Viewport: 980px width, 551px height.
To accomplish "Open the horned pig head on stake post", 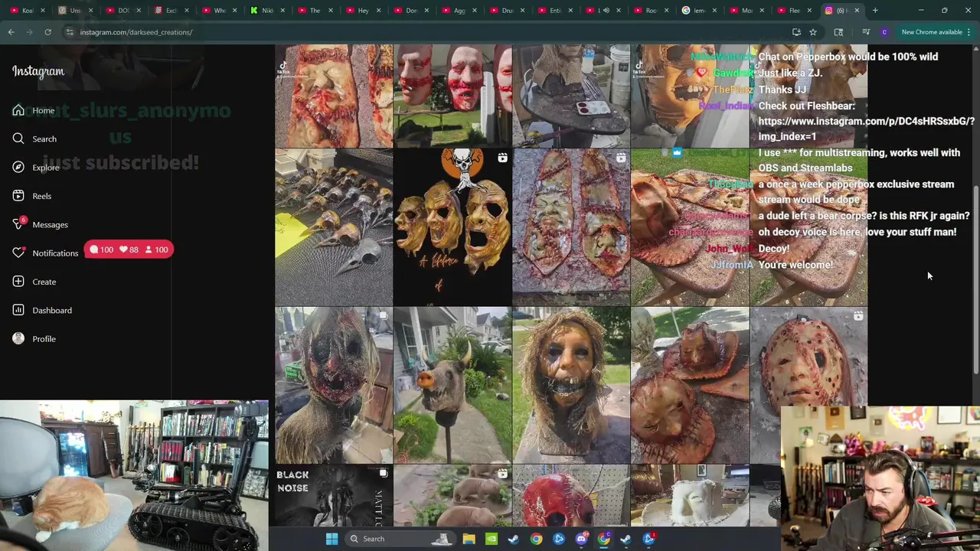I will 452,386.
